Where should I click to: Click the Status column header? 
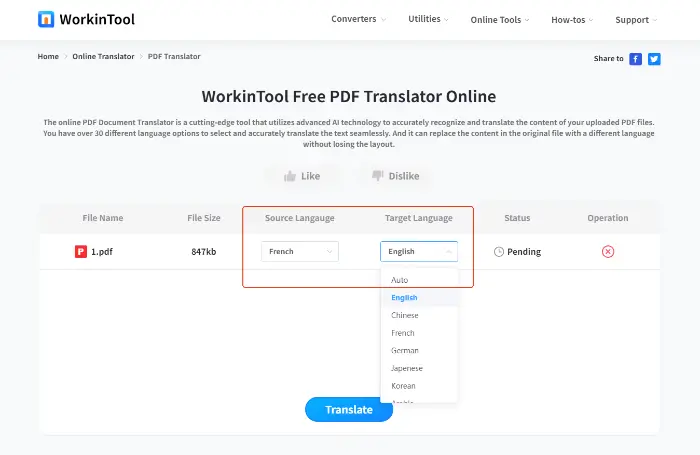517,218
